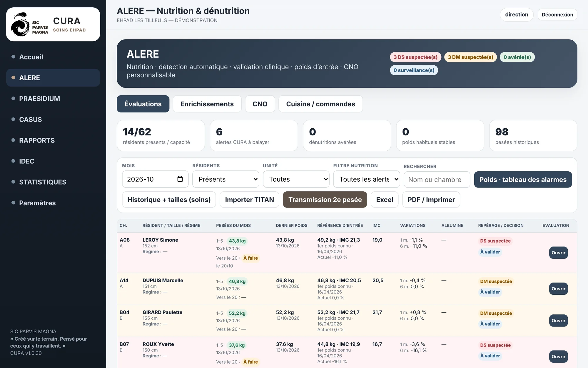The width and height of the screenshot is (588, 368).
Task: Click the '52,2 kg' weighing chip
Action: point(237,314)
